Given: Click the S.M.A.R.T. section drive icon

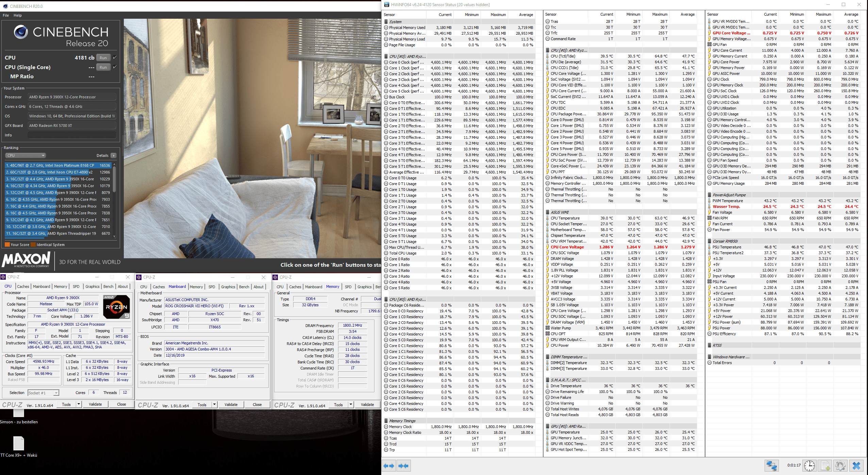Looking at the screenshot, I should tap(548, 380).
